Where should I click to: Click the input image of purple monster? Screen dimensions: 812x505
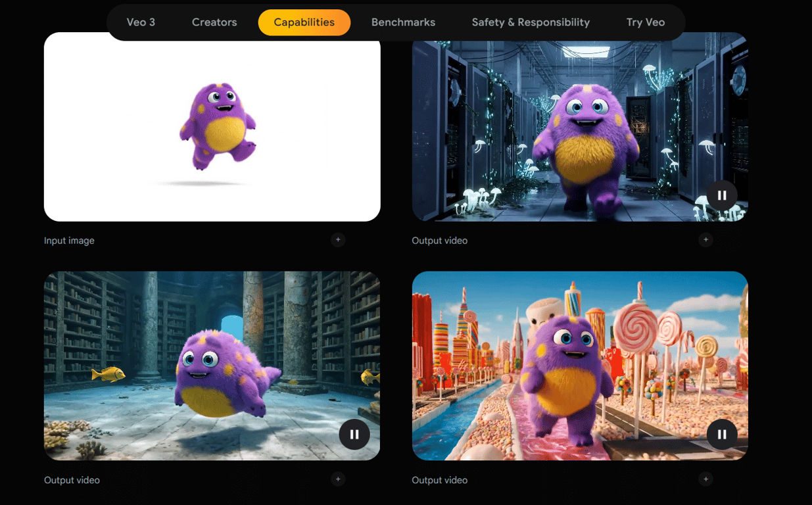212,127
